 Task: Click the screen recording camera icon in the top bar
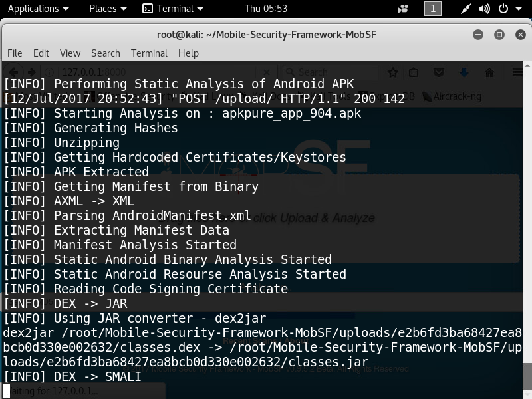click(x=403, y=9)
